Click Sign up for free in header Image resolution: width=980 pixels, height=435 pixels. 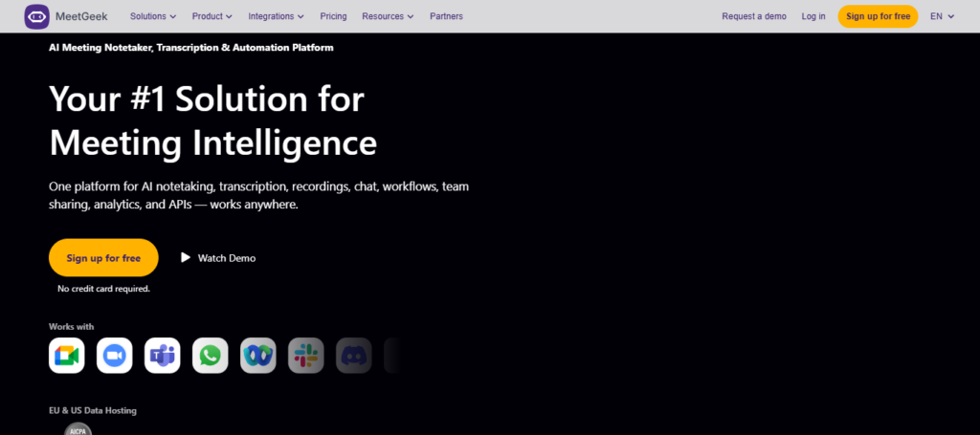(879, 16)
